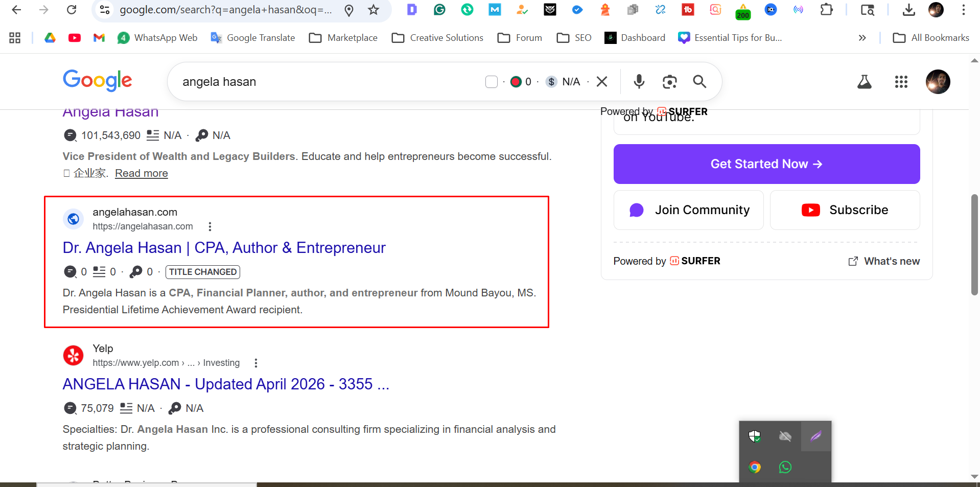Open the SEO bookmarks folder
This screenshot has height=487, width=980.
coord(574,38)
